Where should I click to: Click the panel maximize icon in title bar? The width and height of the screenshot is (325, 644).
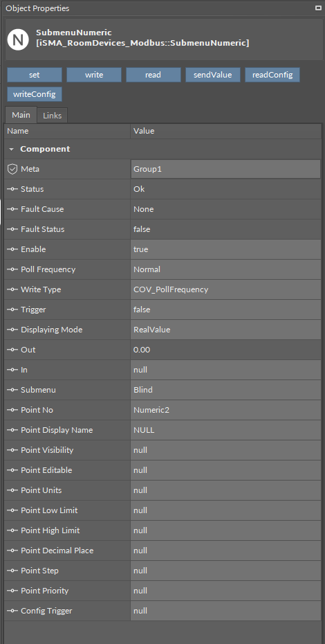tap(318, 8)
